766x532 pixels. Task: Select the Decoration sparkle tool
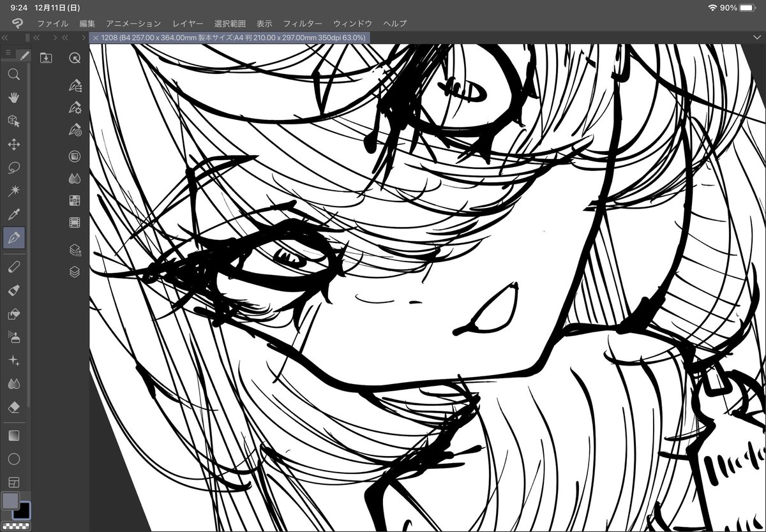(13, 360)
